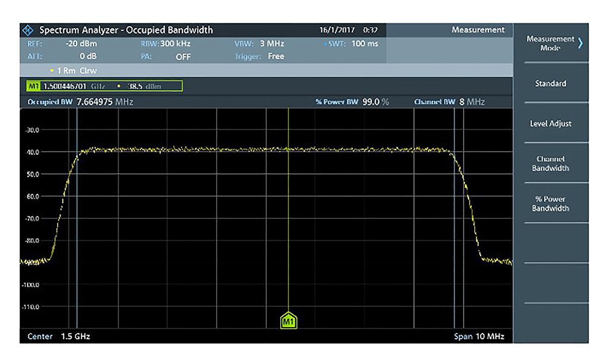Toggle the preamplifier PA OFF setting

click(x=172, y=57)
